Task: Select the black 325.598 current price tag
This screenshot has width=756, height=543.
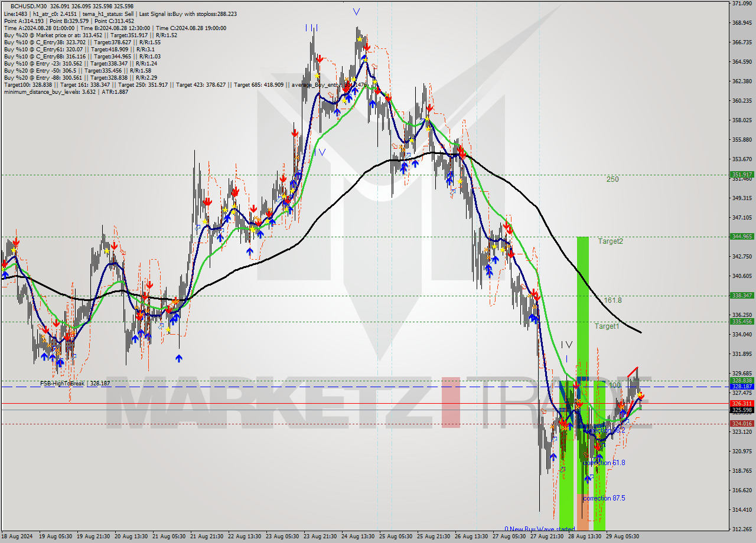Action: [x=742, y=410]
